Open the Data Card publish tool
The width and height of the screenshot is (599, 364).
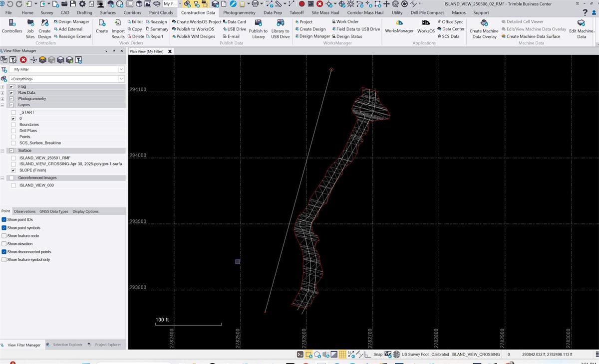tap(235, 22)
